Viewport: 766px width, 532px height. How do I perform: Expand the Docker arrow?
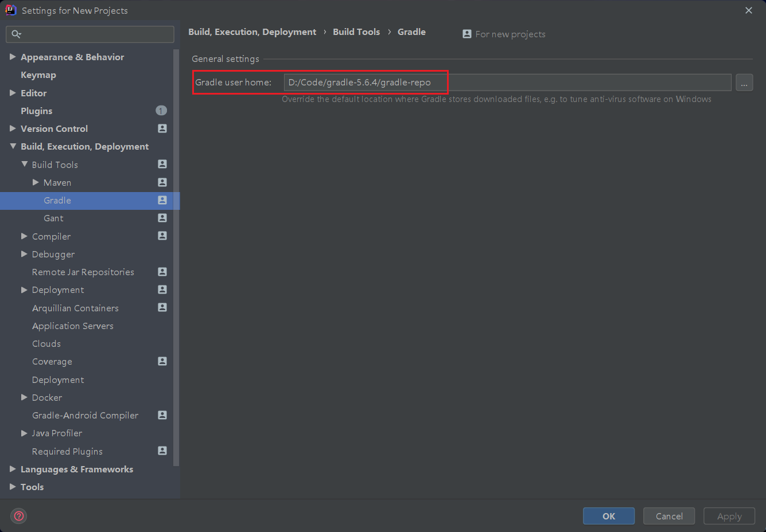[24, 397]
